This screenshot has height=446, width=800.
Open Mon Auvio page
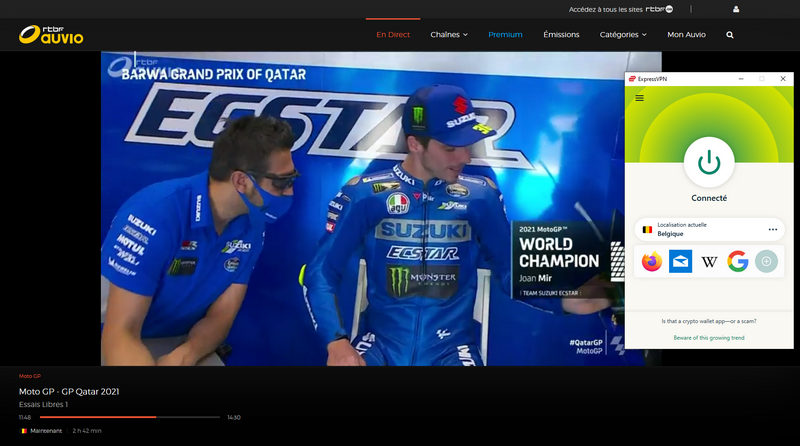tap(686, 35)
